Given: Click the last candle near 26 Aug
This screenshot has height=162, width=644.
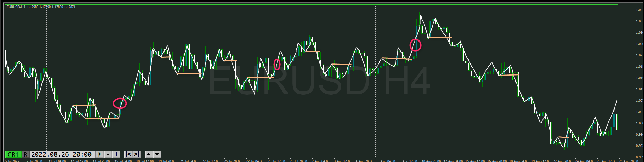Looking at the screenshot, I should click(x=617, y=121).
